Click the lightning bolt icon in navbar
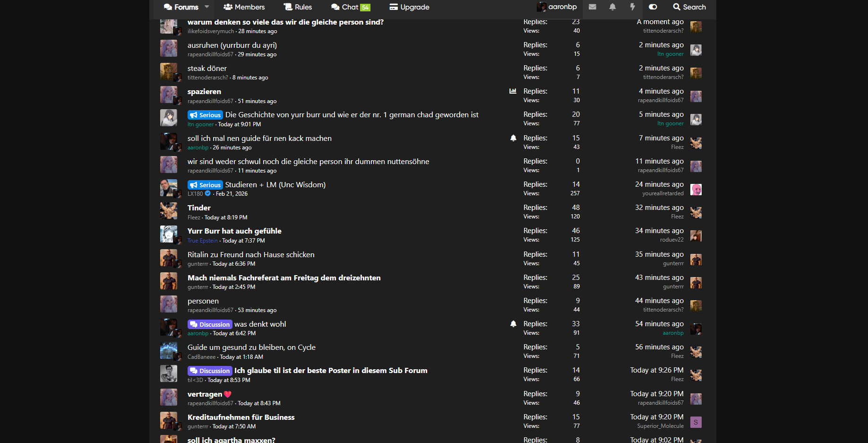The height and width of the screenshot is (443, 868). pyautogui.click(x=632, y=7)
